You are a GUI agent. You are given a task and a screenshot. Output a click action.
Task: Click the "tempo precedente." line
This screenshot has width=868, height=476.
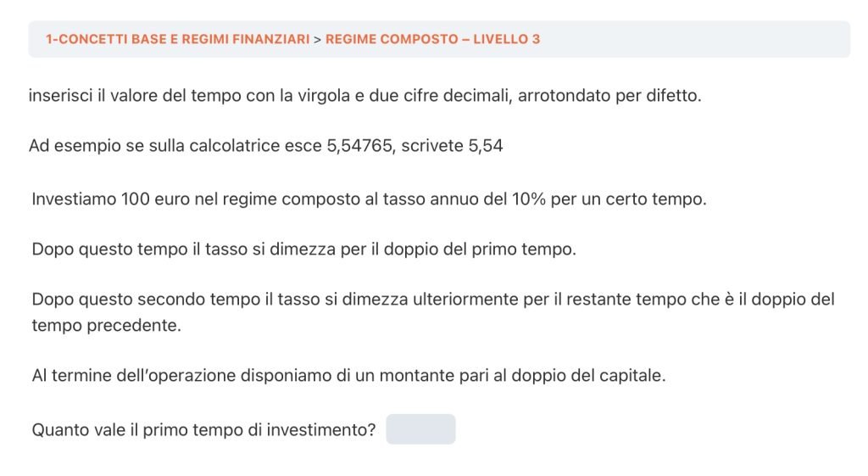click(x=106, y=325)
